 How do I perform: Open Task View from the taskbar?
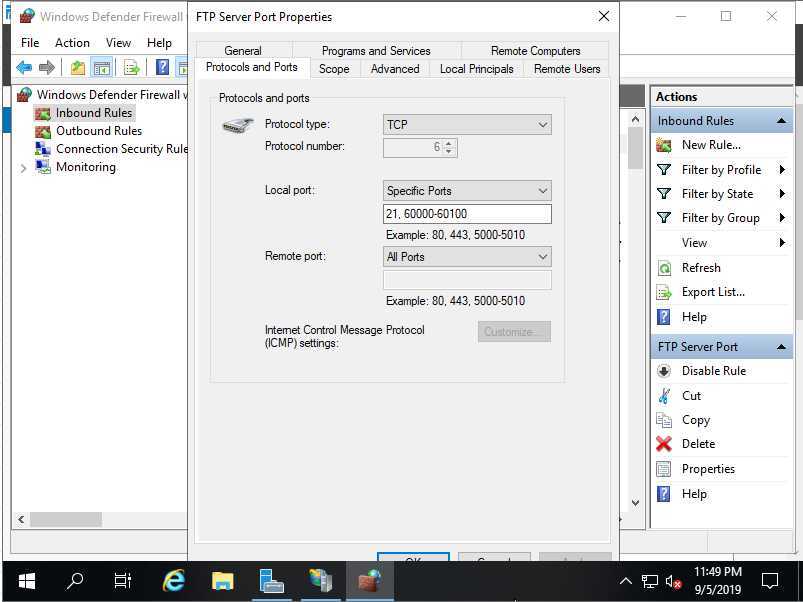click(122, 581)
